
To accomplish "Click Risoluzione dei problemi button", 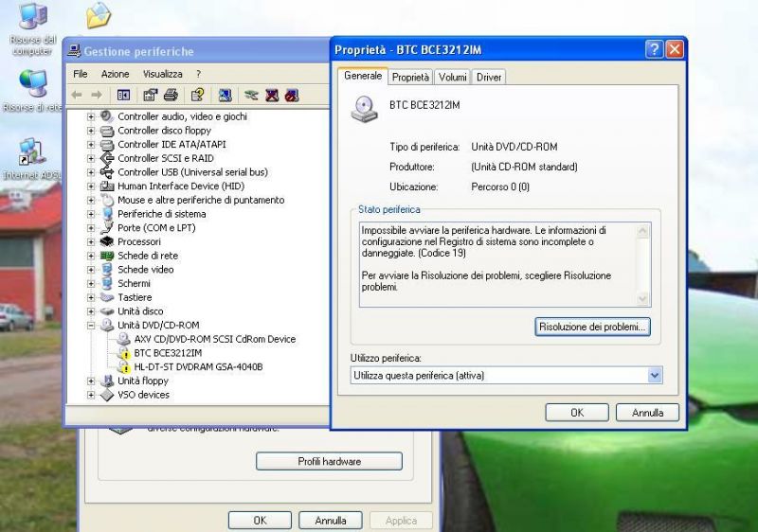I will tap(592, 327).
